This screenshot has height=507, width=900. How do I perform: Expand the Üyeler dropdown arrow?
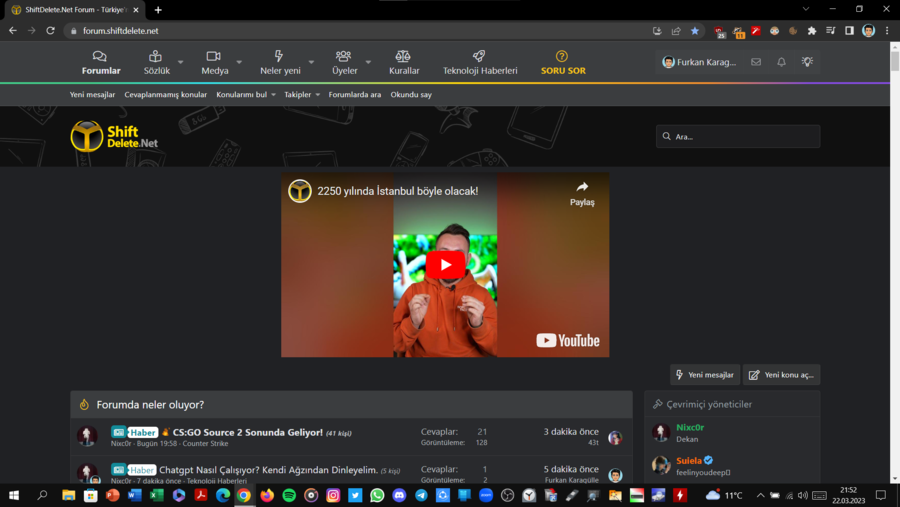click(368, 62)
